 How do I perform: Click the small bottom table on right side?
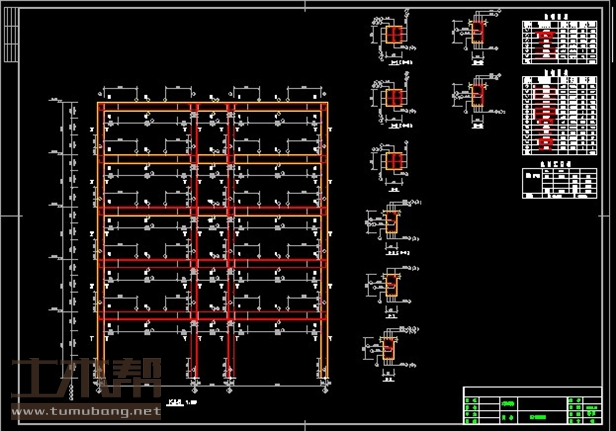click(x=554, y=183)
